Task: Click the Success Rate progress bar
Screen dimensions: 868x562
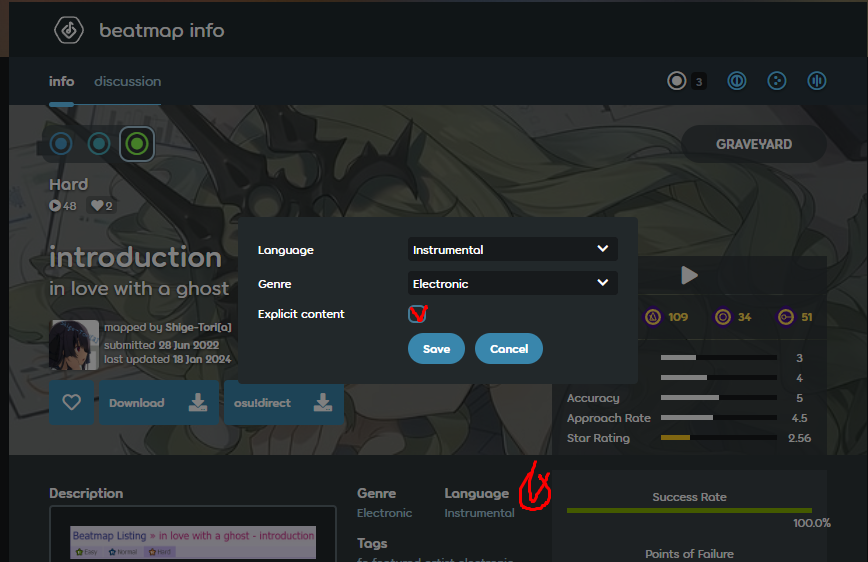Action: point(689,510)
